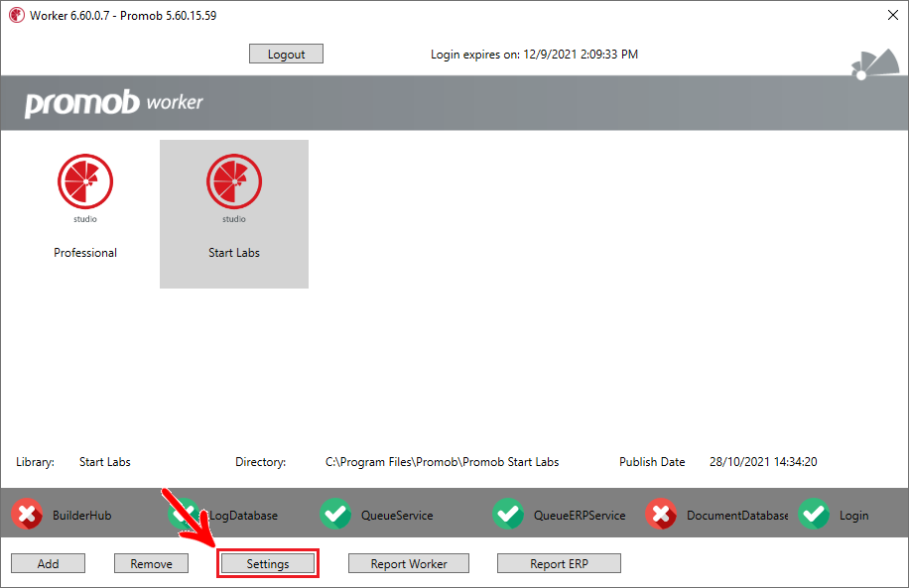Click the directory path 'C:\Program Files\Promob\Promob Start Labs'

(442, 462)
